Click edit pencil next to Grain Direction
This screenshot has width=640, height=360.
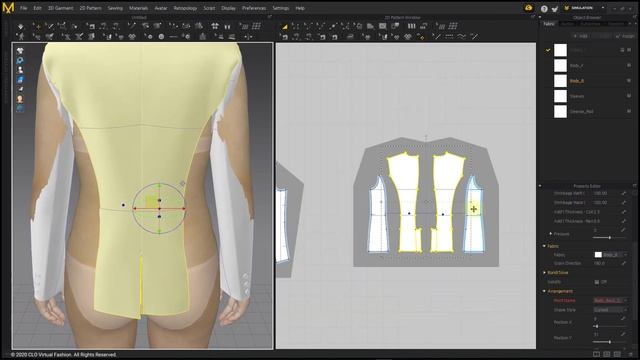[x=624, y=263]
